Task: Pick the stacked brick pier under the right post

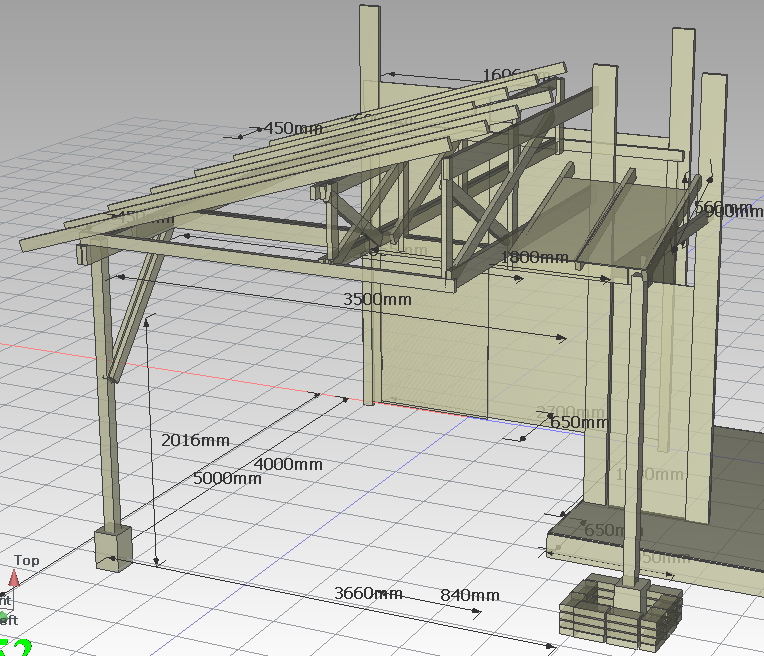Action: [x=620, y=611]
